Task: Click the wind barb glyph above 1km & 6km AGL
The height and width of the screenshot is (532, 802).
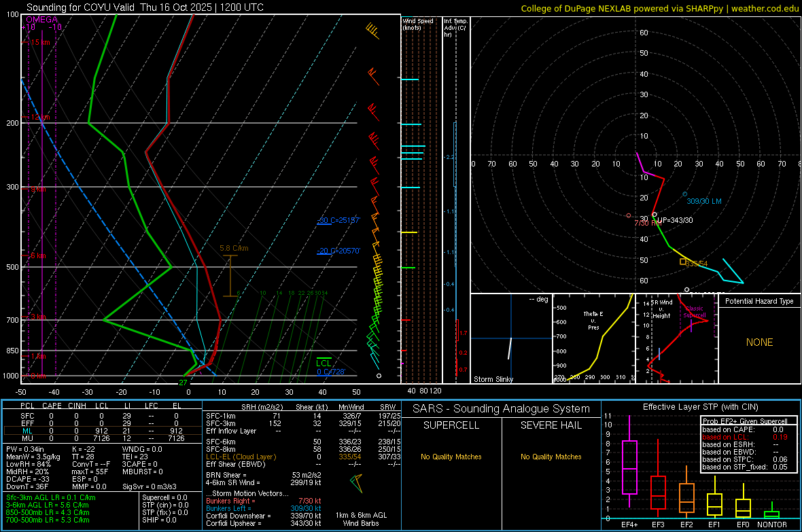Action: click(357, 483)
